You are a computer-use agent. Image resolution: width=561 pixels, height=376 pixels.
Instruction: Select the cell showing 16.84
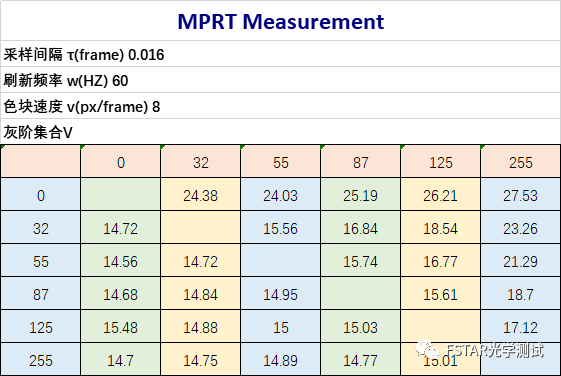(x=361, y=228)
